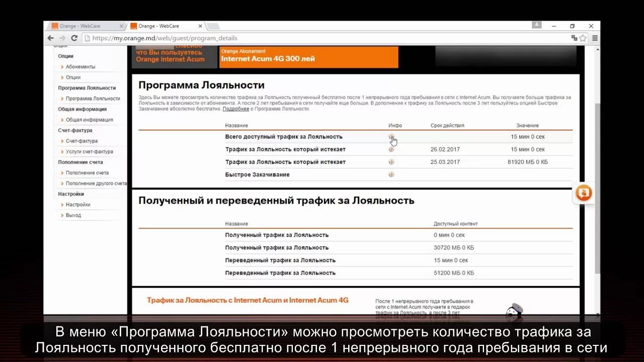The image size is (644, 362).
Task: Close the first Orange - WebCare tab
Action: (x=121, y=26)
